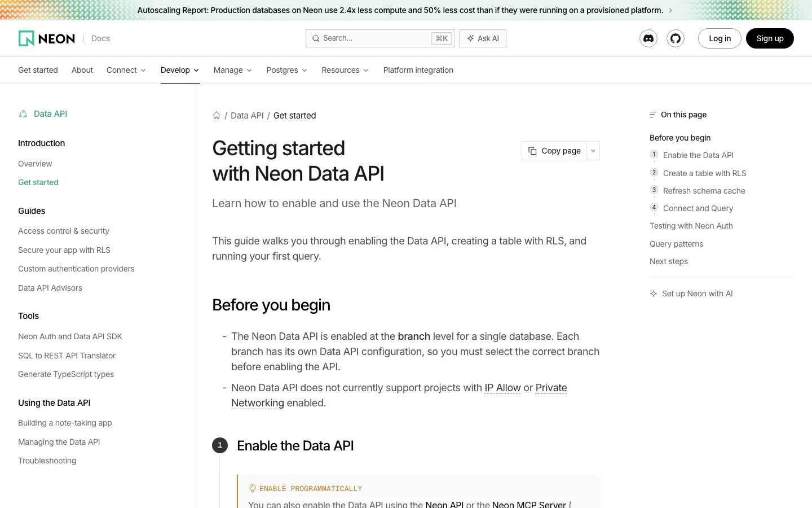The width and height of the screenshot is (812, 508).
Task: Jump to Next steps section
Action: tap(669, 261)
